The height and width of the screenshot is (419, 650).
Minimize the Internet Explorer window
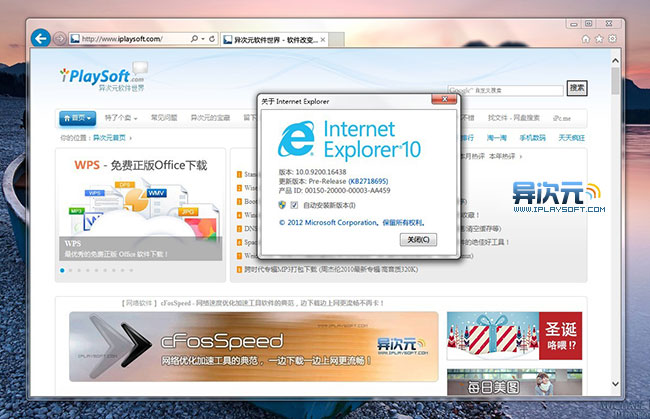(574, 24)
